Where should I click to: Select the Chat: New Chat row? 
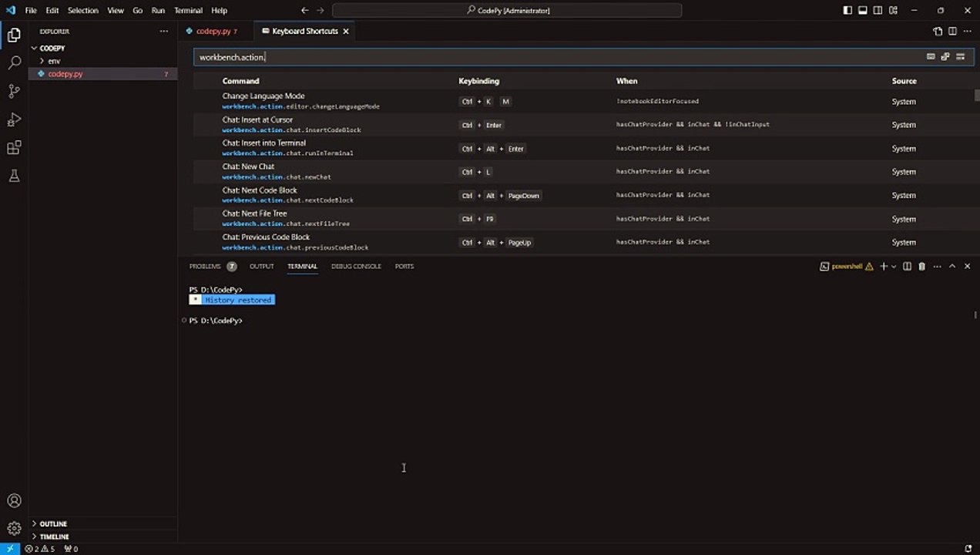583,171
